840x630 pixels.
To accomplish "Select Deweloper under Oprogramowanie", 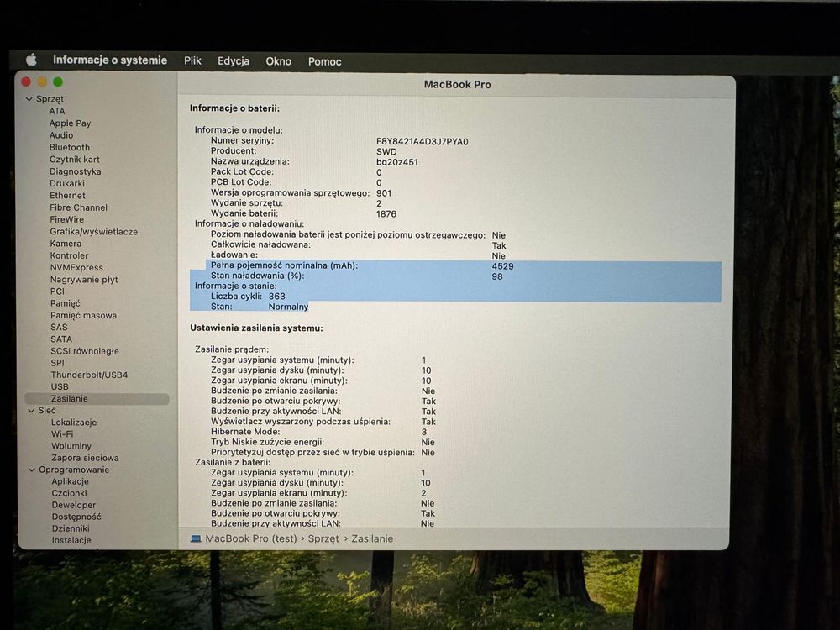I will click(x=74, y=505).
